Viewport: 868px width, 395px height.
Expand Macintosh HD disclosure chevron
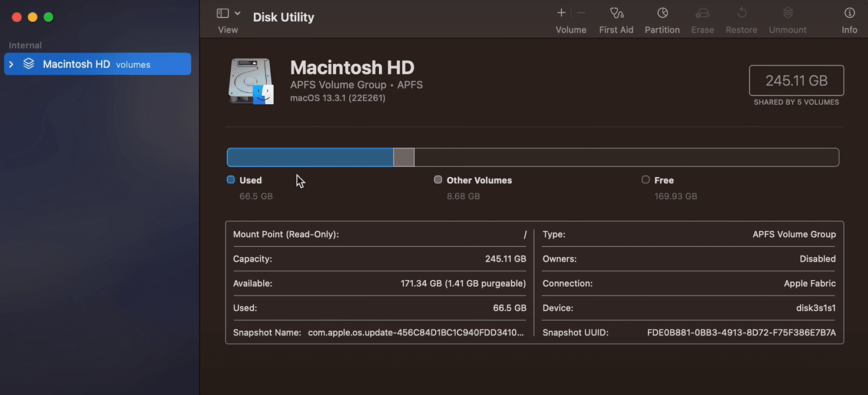11,64
